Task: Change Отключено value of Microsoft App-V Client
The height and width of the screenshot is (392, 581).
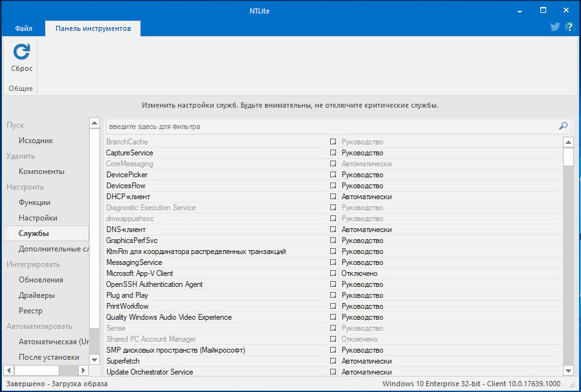Action: point(359,273)
